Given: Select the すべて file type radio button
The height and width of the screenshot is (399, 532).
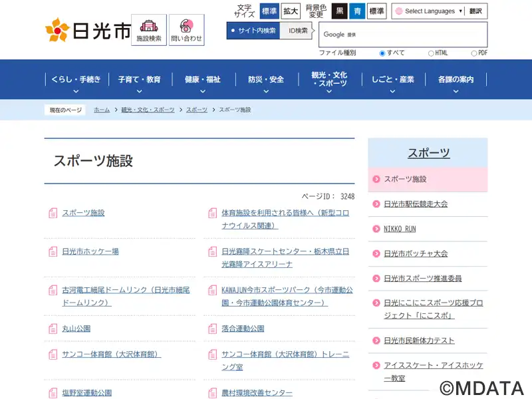Looking at the screenshot, I should pyautogui.click(x=382, y=53).
